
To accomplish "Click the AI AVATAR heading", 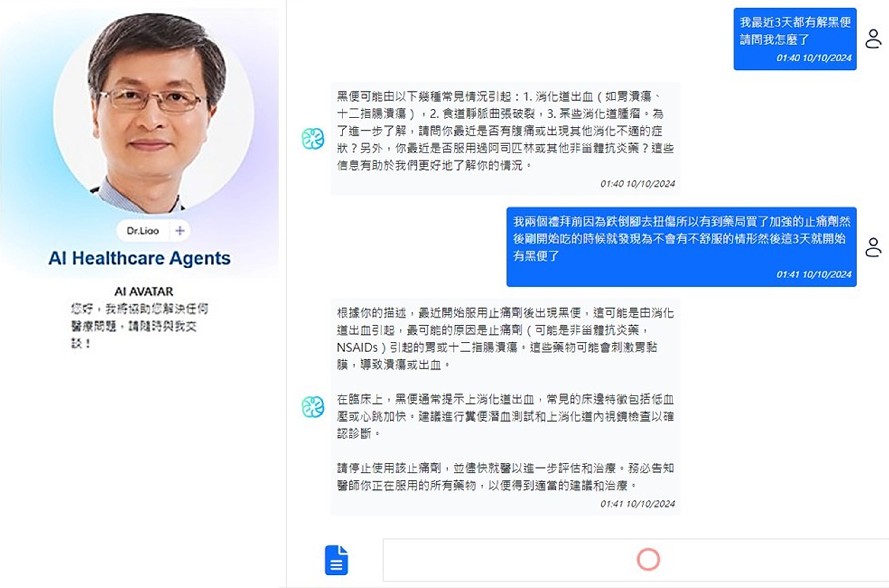I will pyautogui.click(x=144, y=291).
